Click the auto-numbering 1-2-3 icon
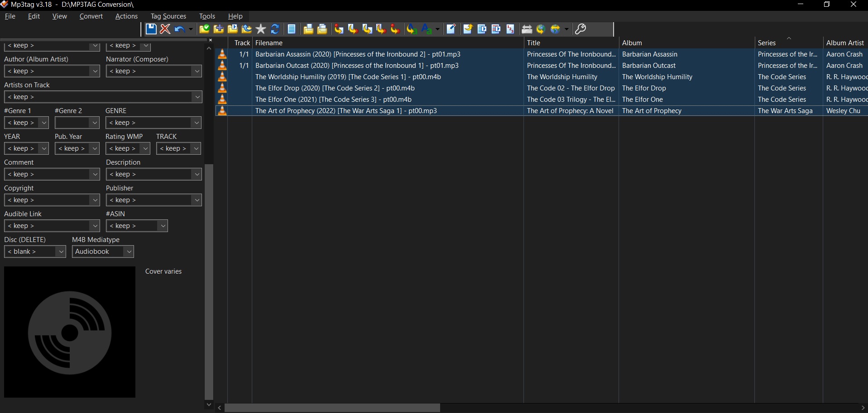Image resolution: width=868 pixels, height=413 pixels. point(510,29)
